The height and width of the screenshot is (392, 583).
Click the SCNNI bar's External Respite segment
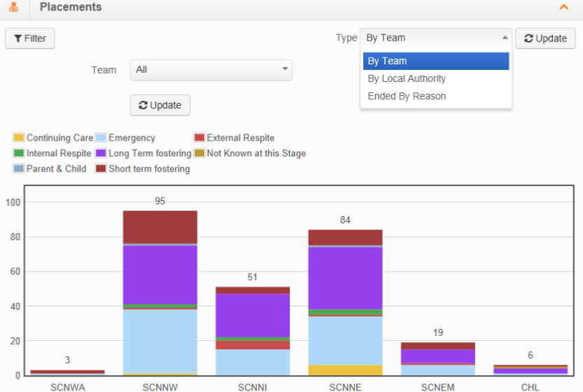pyautogui.click(x=253, y=345)
